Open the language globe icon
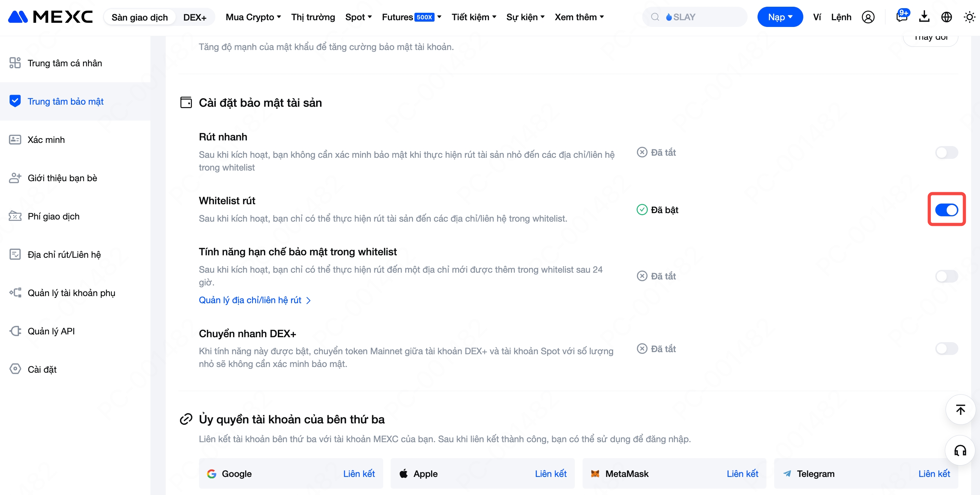 coord(946,17)
